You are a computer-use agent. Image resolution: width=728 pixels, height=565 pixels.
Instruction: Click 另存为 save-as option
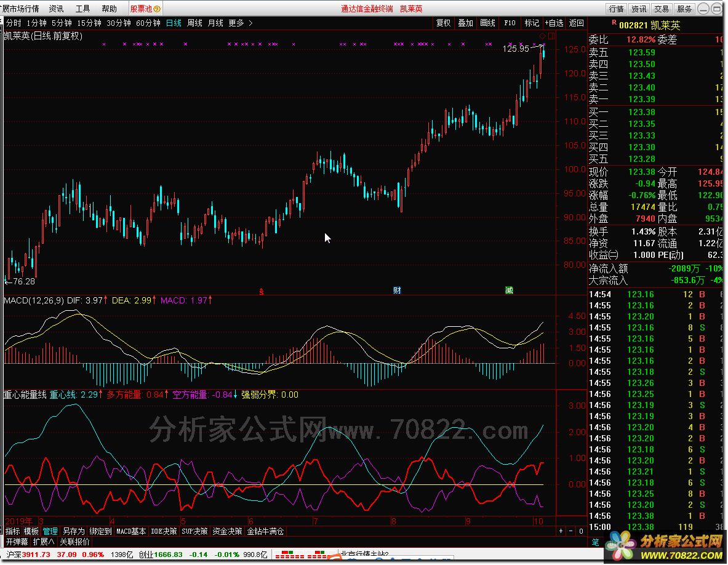coord(74,531)
